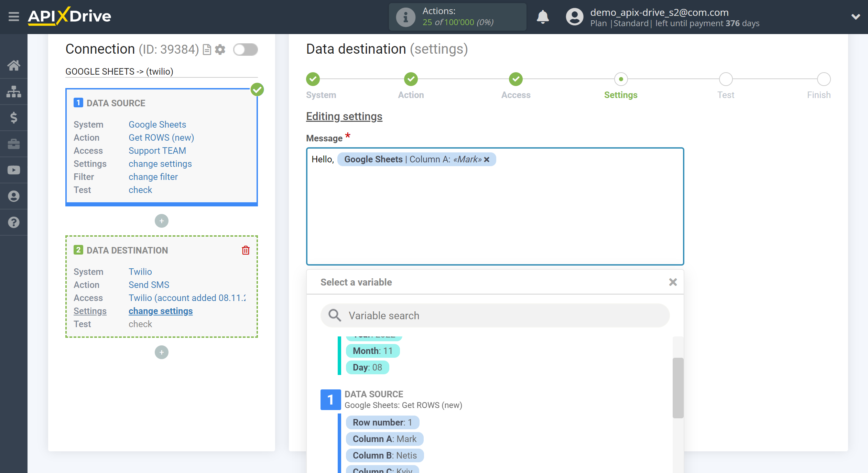Select Day: 08 variable
868x473 pixels.
tap(367, 367)
